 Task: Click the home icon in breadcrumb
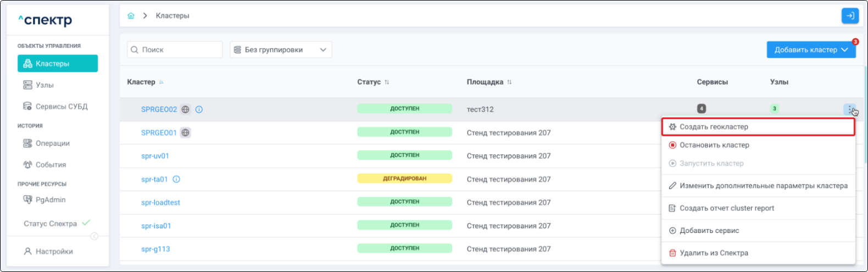pyautogui.click(x=131, y=16)
